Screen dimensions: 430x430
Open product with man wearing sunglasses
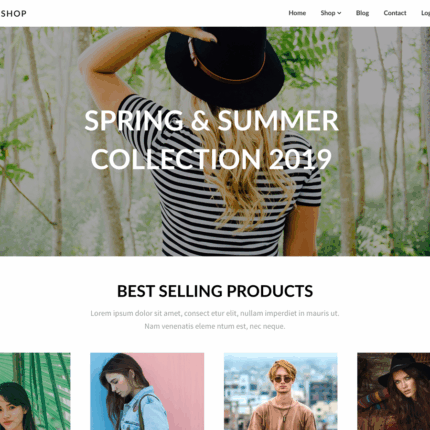pyautogui.click(x=281, y=391)
